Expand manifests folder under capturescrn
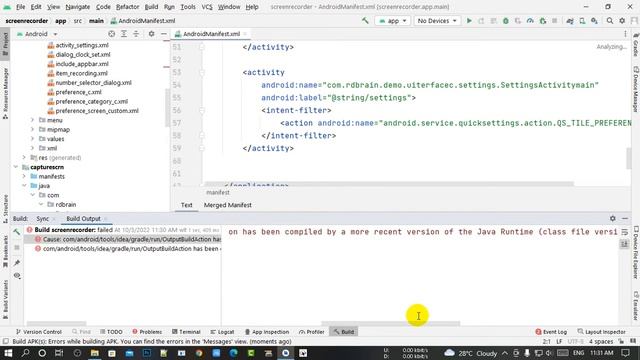 (x=24, y=176)
